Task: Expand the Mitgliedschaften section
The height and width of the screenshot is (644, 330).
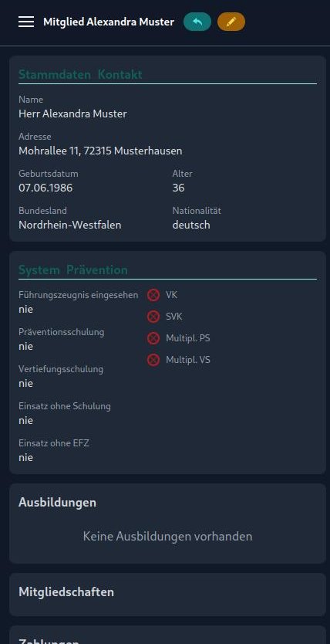Action: 66,591
